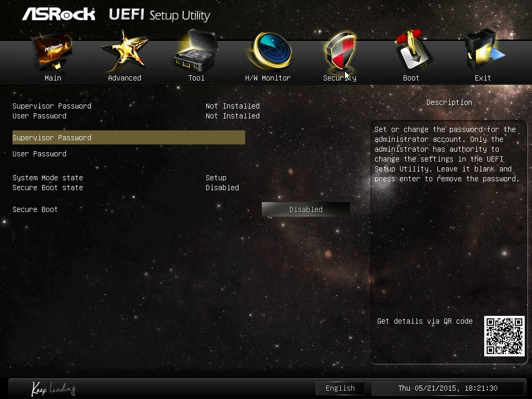Switch to the H/W Monitor tab label

tap(268, 78)
